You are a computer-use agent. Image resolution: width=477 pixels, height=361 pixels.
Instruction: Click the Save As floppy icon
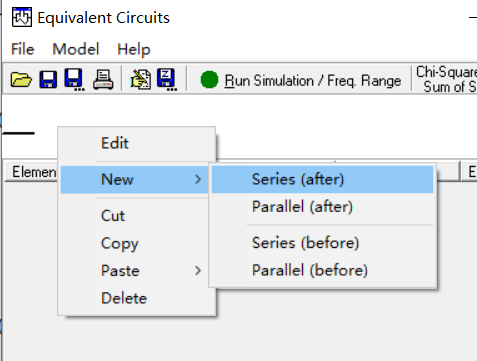(x=74, y=80)
